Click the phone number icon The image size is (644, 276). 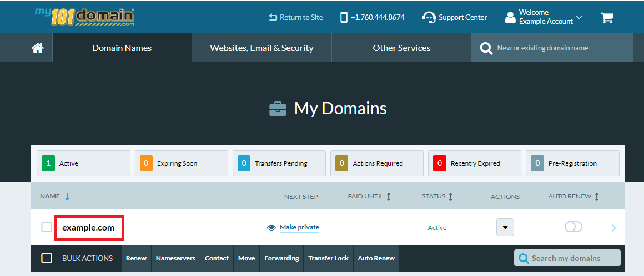coord(344,17)
